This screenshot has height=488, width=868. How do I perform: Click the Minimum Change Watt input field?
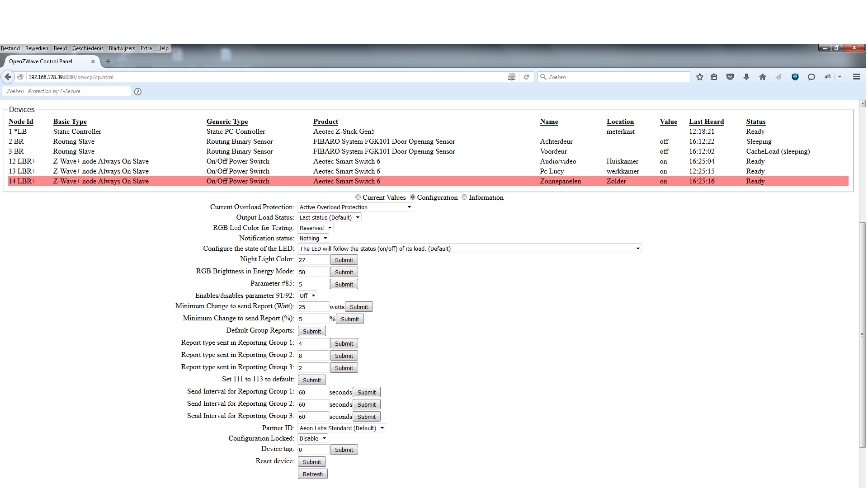coord(313,307)
